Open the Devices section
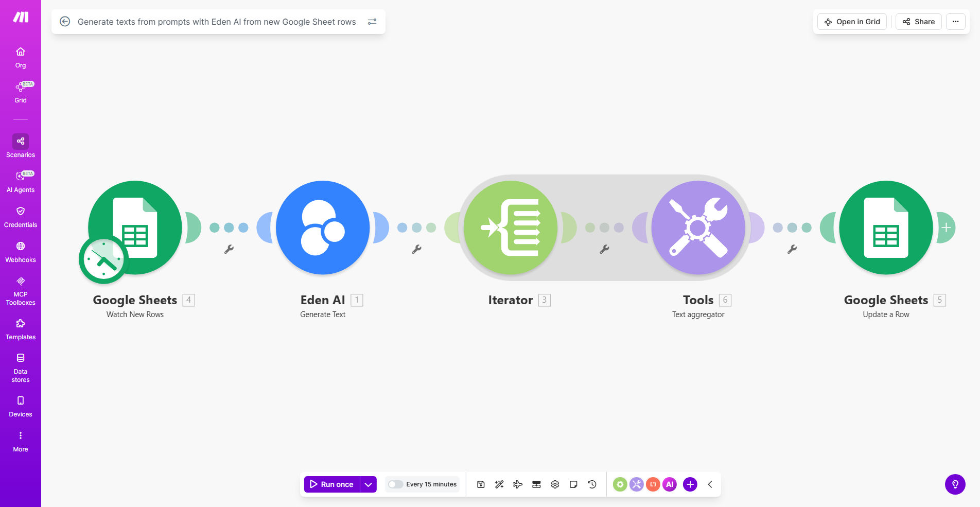The height and width of the screenshot is (507, 980). (21, 407)
